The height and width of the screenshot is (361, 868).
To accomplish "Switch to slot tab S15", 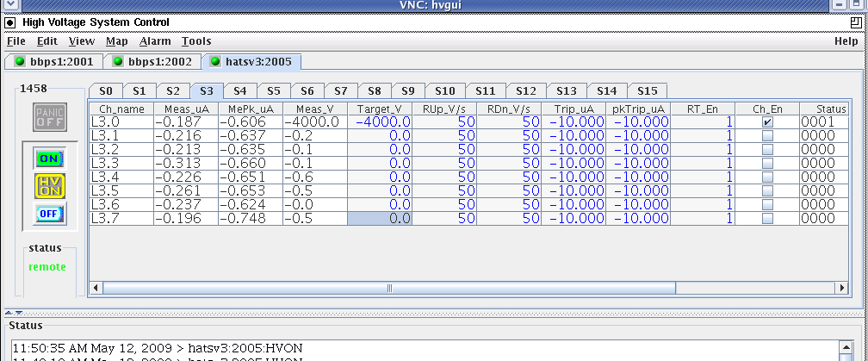I will coord(648,91).
